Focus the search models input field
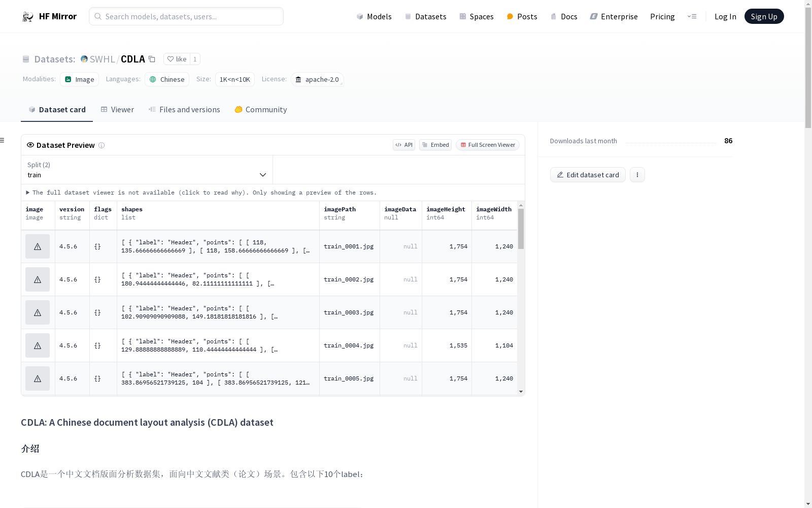812x508 pixels. 186,16
